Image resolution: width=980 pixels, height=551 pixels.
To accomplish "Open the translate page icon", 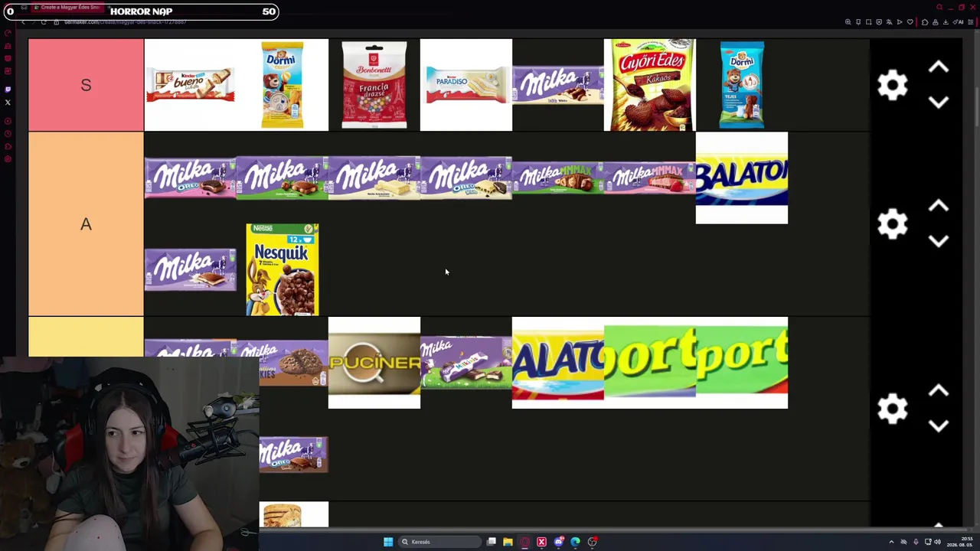I will (889, 22).
